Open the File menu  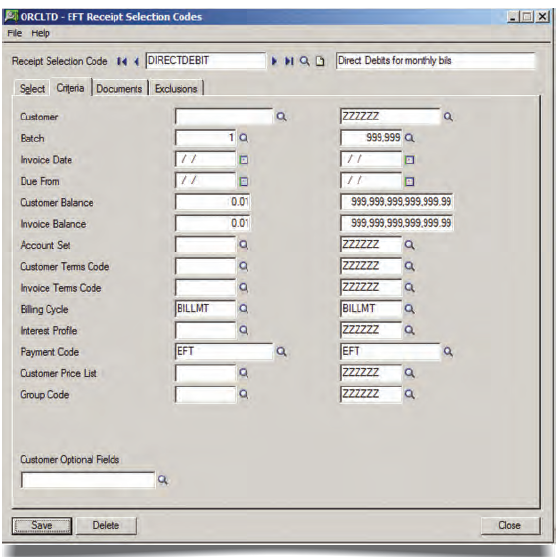[x=15, y=33]
